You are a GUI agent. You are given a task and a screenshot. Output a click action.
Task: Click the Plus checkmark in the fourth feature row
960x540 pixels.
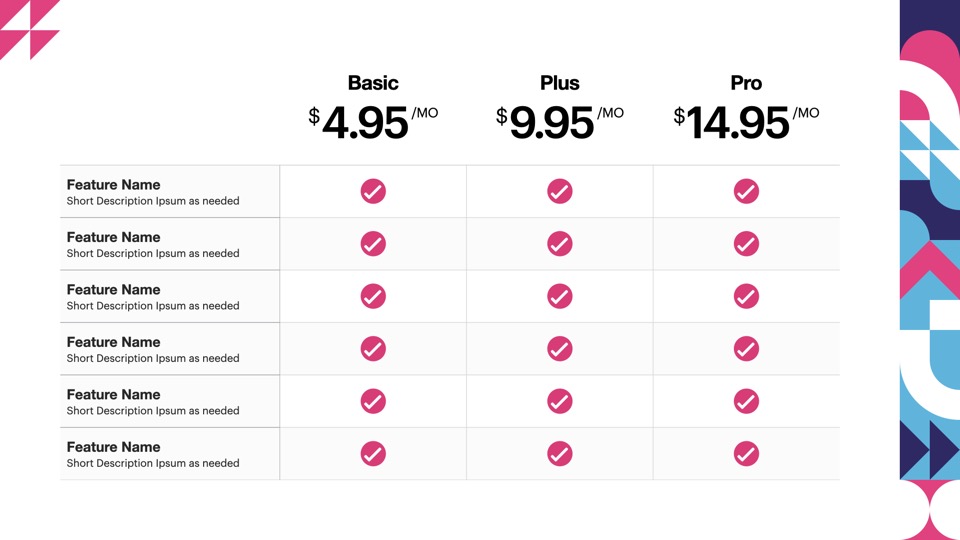[560, 348]
